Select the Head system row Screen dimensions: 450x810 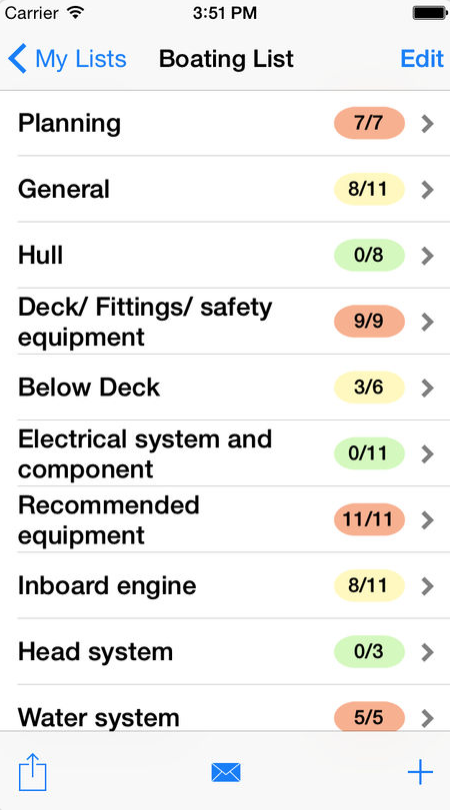coord(225,652)
